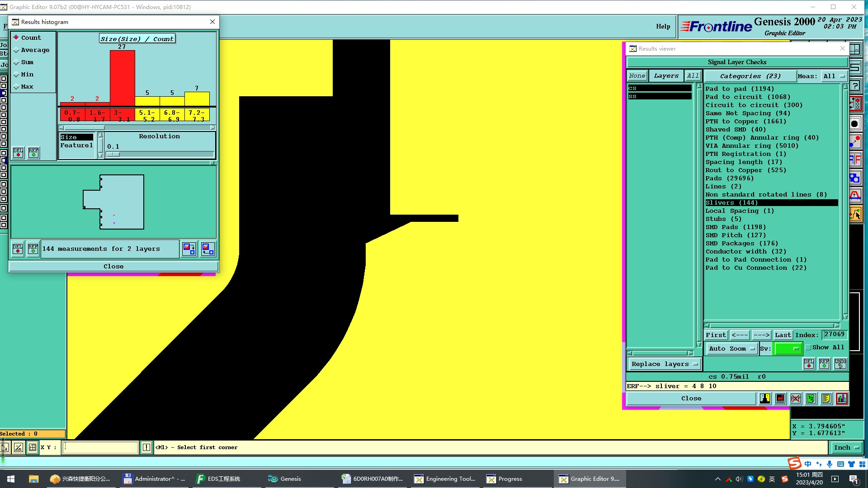Click the DEL icon in Results viewer

point(809,364)
